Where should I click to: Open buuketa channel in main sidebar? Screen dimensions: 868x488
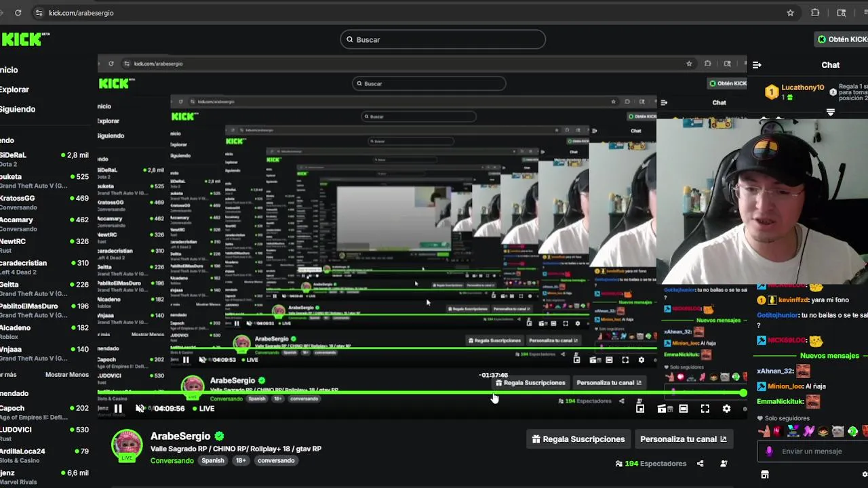click(x=45, y=180)
